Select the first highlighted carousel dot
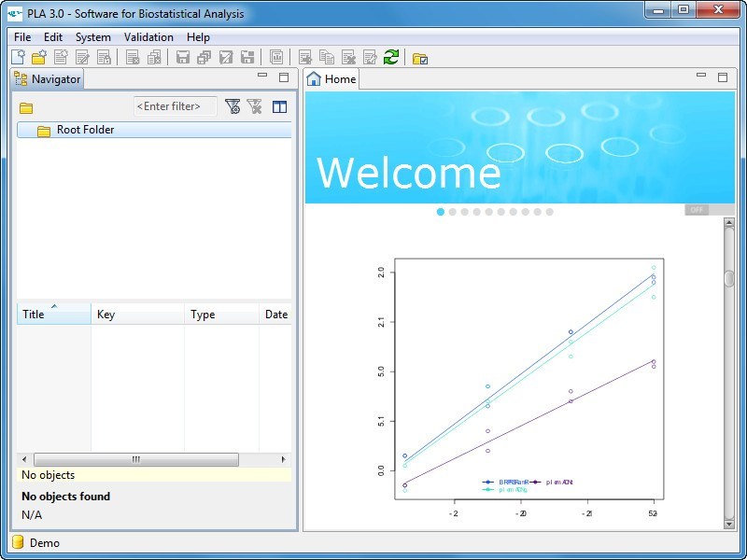 coord(440,212)
